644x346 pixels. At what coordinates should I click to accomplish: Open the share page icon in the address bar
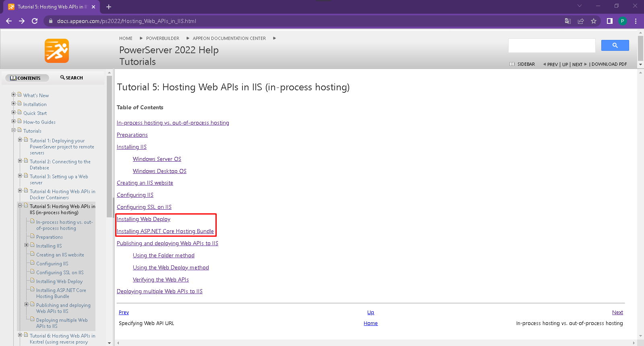click(580, 21)
